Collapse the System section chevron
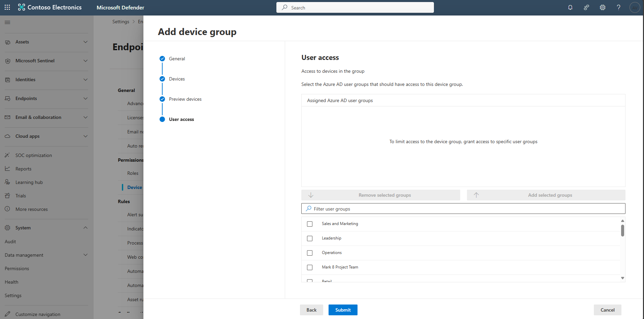Viewport: 644px width, 319px height. (x=86, y=228)
